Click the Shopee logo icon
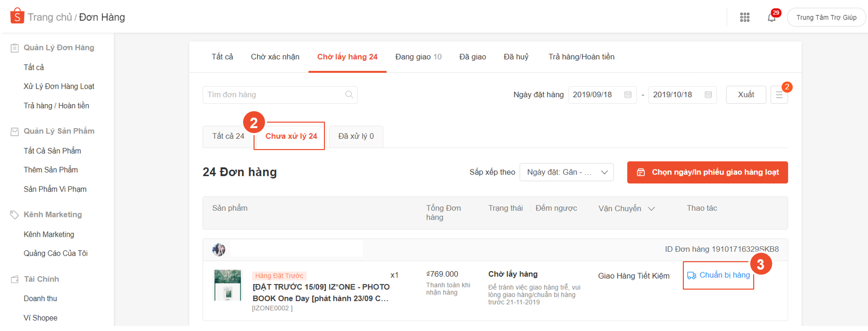The image size is (868, 331). (x=17, y=16)
